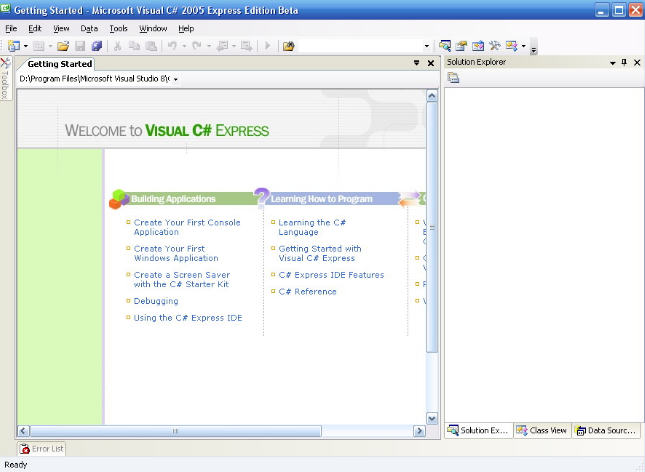
Task: Click the Toolbox wrench-and-hammer toolbar icon
Action: (495, 46)
